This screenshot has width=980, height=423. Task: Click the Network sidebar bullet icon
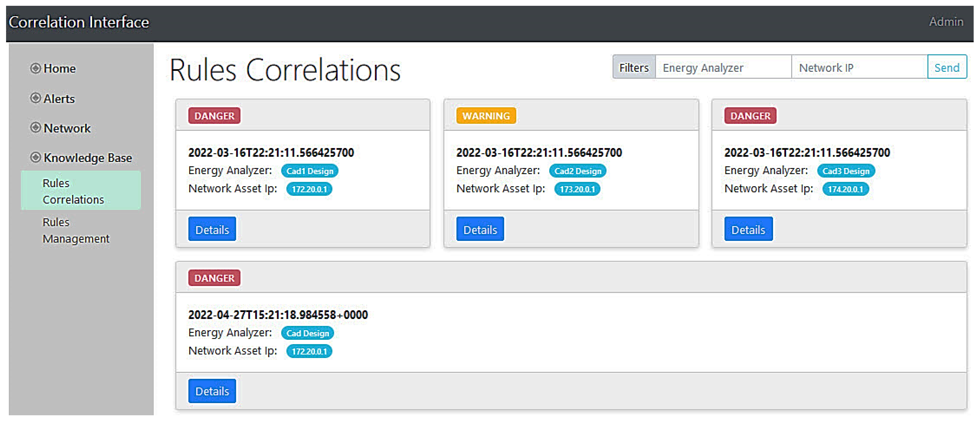pos(35,128)
